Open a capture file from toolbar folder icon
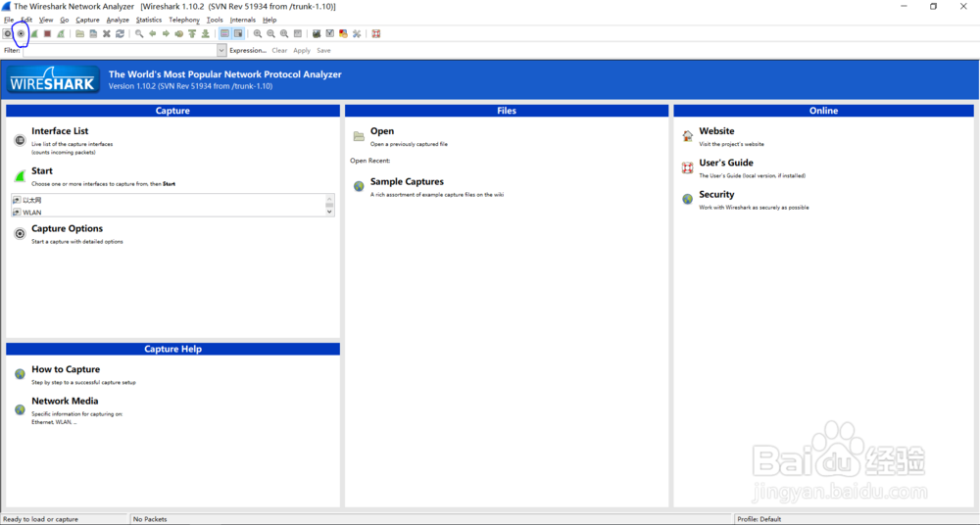This screenshot has height=525, width=980. coord(80,33)
